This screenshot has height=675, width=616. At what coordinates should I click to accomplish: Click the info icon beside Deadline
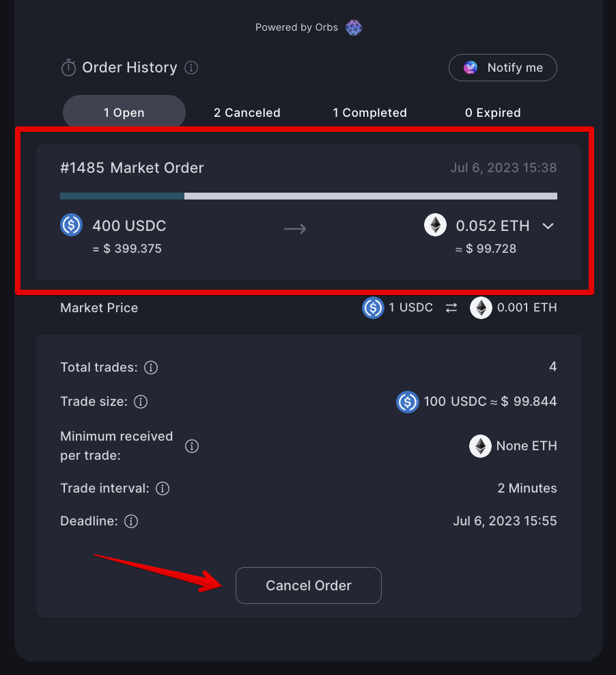[x=130, y=521]
